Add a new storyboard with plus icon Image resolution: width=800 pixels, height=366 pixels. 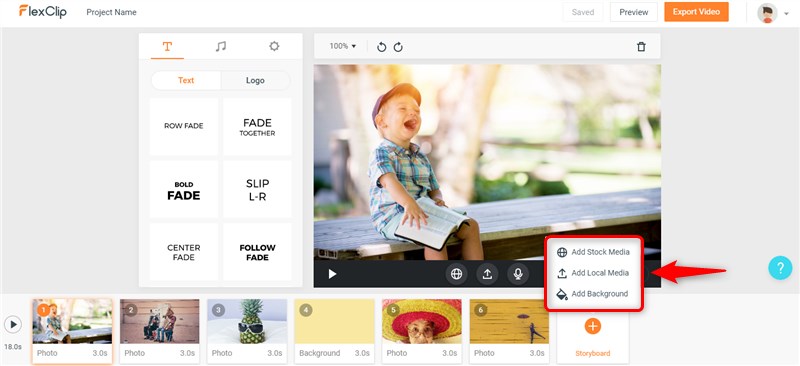(592, 326)
